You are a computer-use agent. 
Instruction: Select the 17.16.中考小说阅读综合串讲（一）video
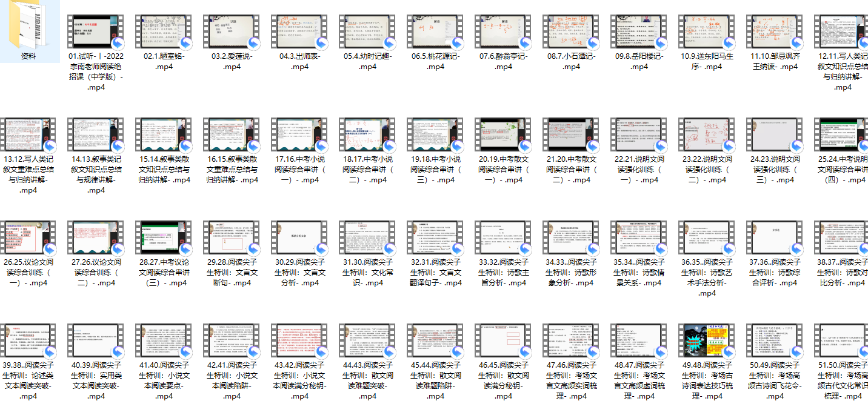[x=300, y=134]
